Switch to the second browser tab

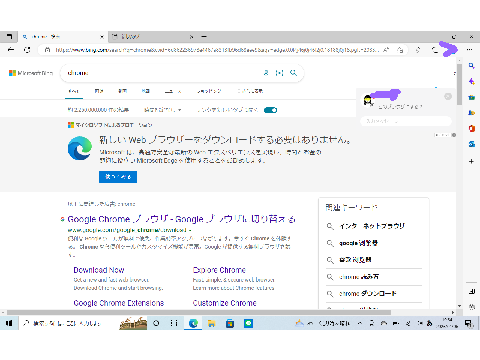click(152, 36)
